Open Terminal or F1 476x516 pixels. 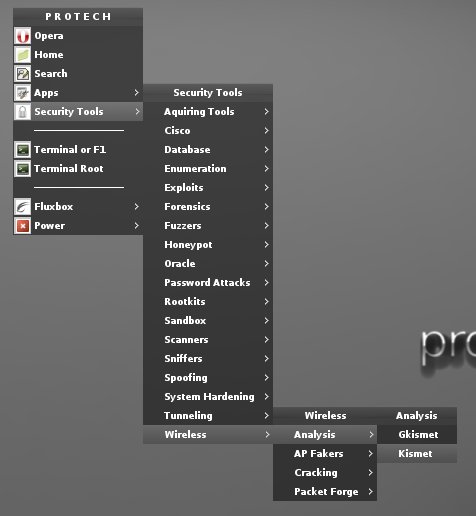click(78, 150)
